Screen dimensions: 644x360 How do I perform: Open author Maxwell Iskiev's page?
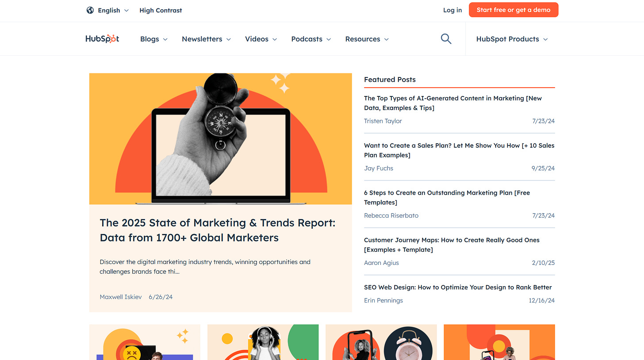(x=121, y=297)
